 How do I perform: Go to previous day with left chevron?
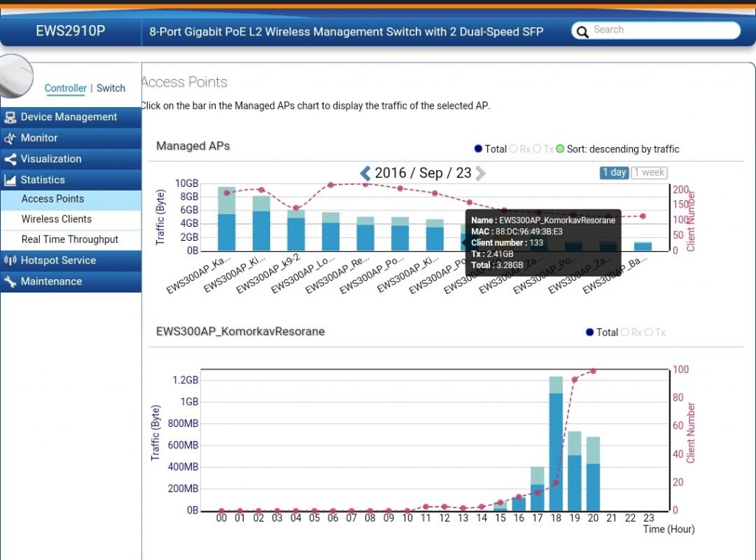pyautogui.click(x=365, y=173)
